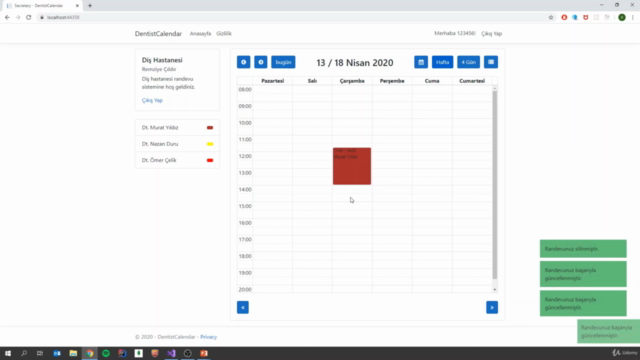This screenshot has height=360, width=640.
Task: Open Outlook from taskbar
Action: click(x=57, y=353)
